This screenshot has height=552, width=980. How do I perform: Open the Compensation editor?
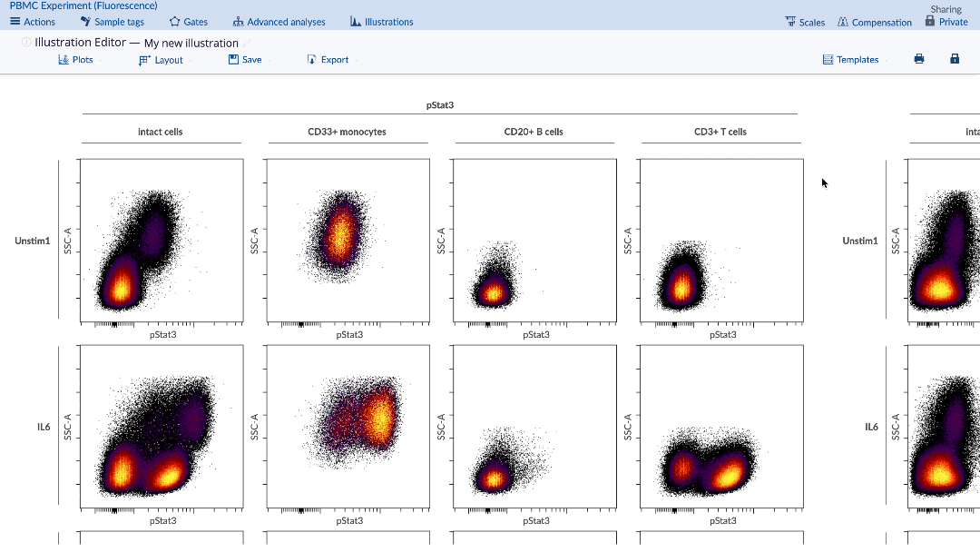pos(874,22)
